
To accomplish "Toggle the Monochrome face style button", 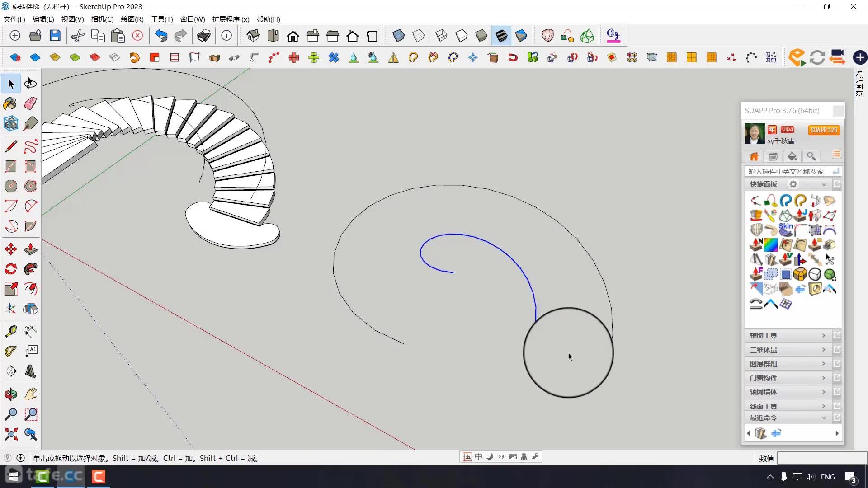I will [x=521, y=36].
